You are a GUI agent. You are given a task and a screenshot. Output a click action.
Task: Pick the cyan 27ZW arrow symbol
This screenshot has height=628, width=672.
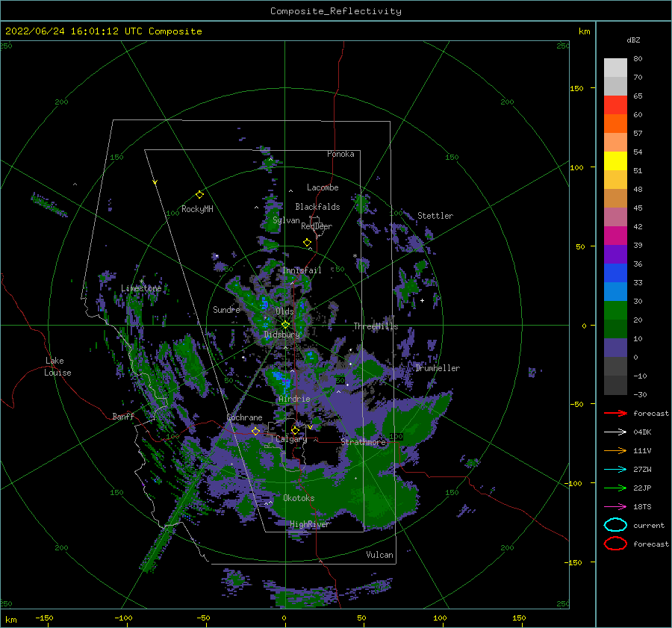(615, 470)
